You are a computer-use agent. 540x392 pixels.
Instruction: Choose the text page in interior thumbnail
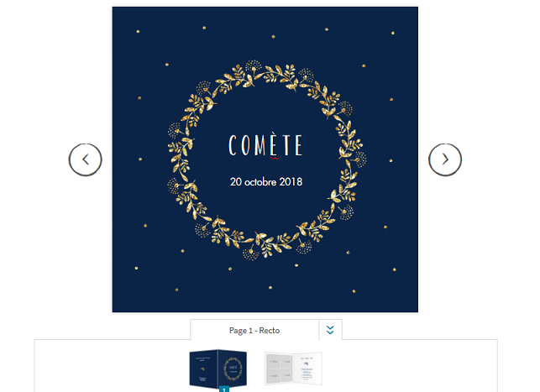click(307, 368)
